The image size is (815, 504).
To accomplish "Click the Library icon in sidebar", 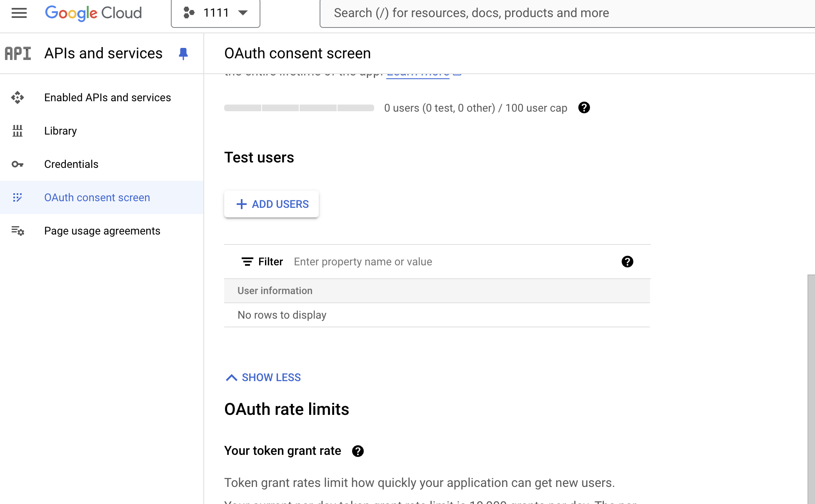I will tap(17, 131).
